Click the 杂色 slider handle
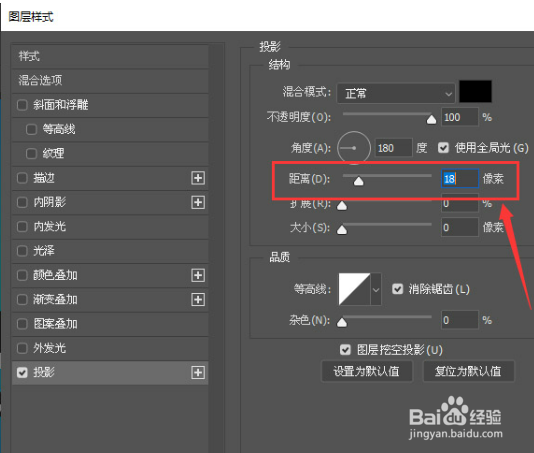 click(x=342, y=323)
